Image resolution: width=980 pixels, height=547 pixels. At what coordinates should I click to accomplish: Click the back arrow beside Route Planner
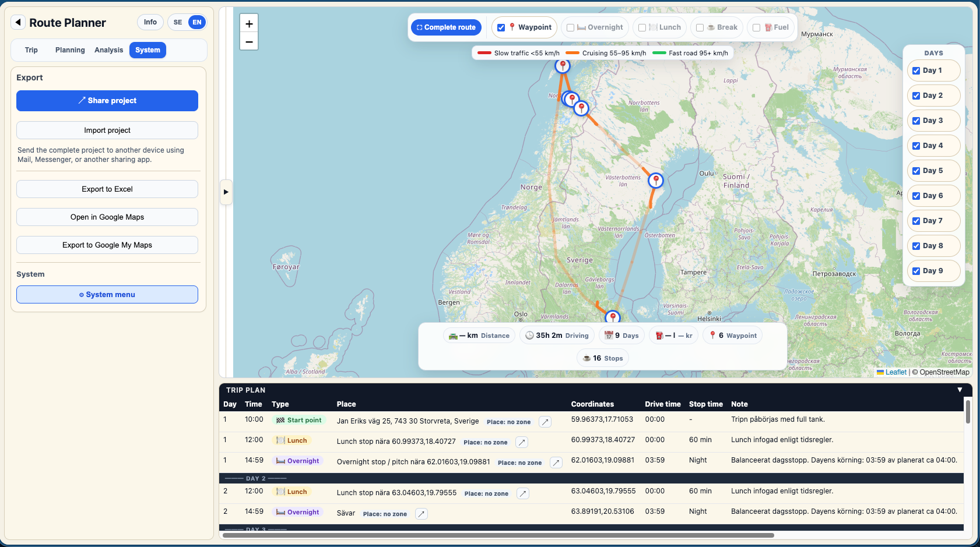point(18,22)
